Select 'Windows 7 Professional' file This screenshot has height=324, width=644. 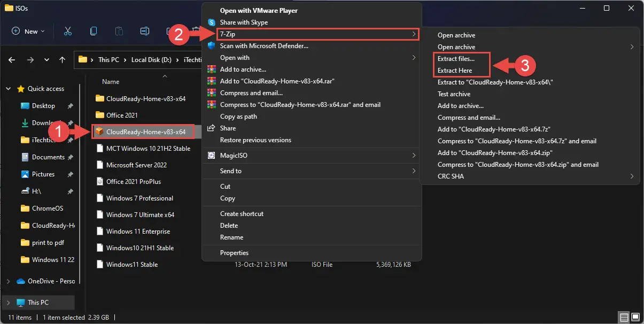point(139,198)
